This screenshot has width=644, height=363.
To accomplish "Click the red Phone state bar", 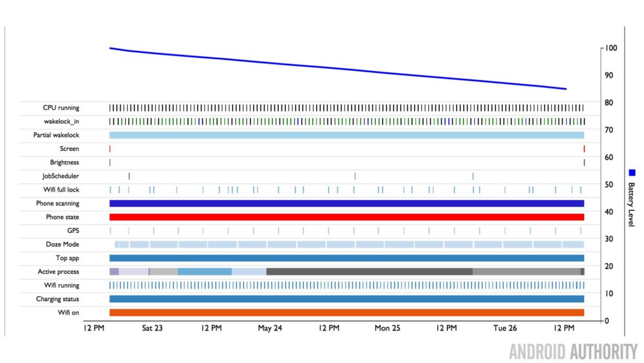I will pos(346,217).
